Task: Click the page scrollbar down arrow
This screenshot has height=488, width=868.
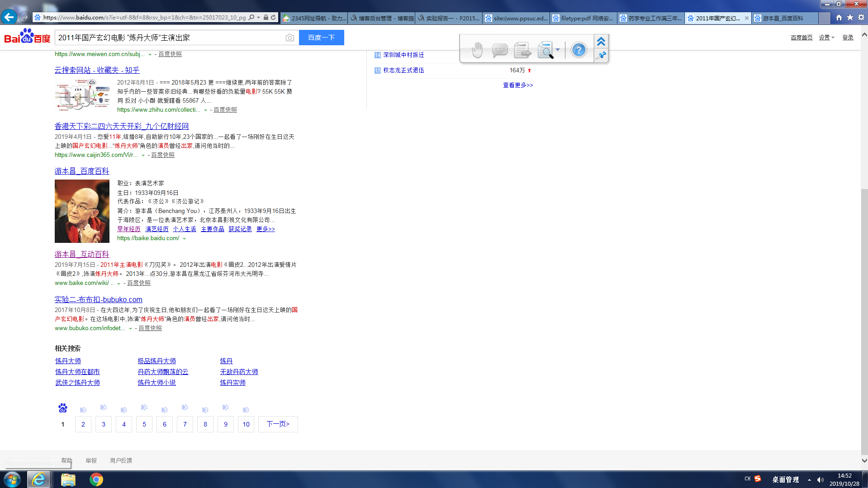Action: (864, 461)
